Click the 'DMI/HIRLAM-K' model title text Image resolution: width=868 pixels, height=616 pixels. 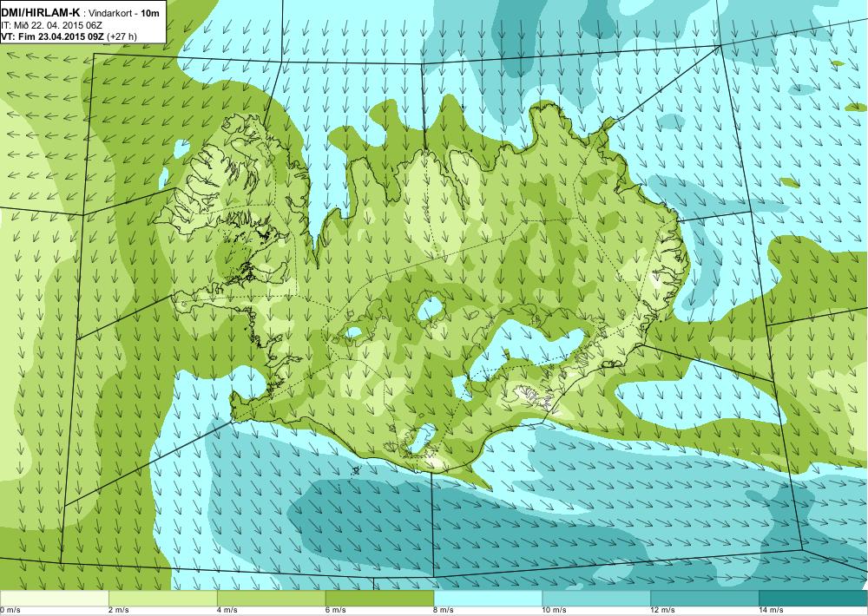pyautogui.click(x=41, y=12)
